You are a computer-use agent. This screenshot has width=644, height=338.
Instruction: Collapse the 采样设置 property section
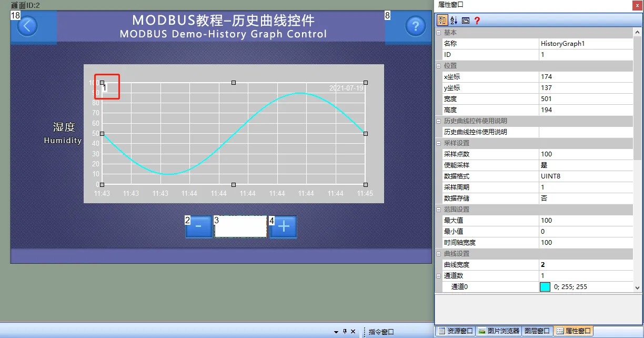(439, 143)
